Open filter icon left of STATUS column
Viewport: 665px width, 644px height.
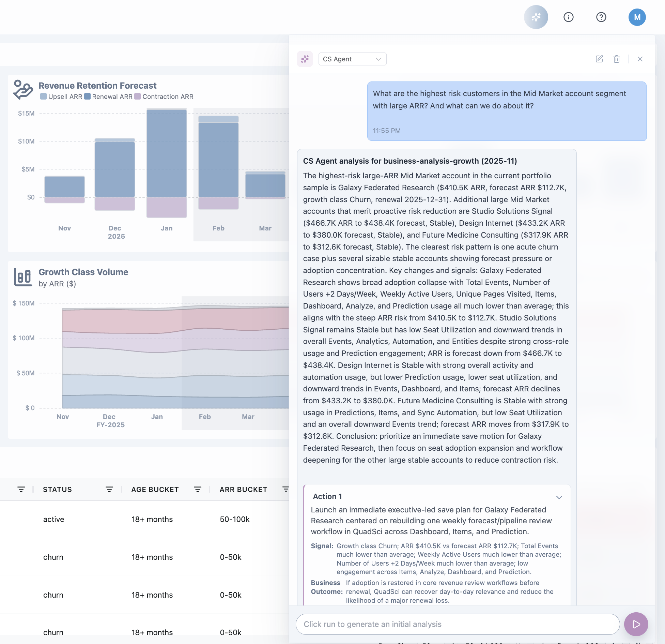click(x=21, y=489)
